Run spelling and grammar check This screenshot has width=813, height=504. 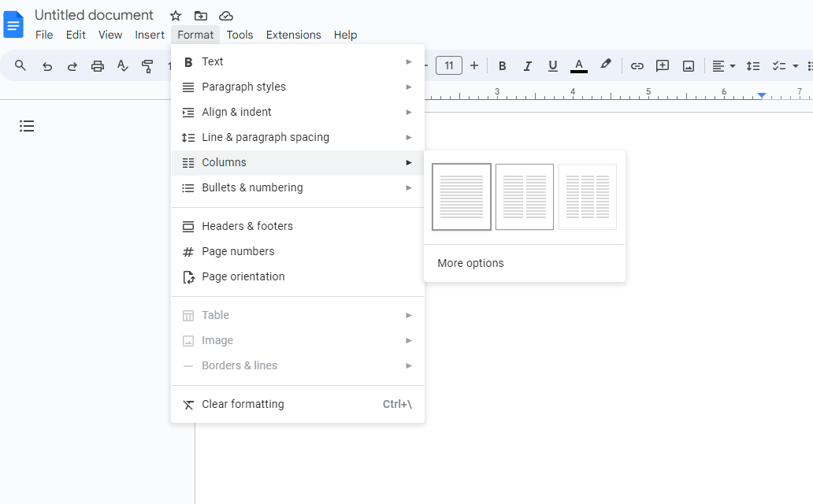pos(122,66)
